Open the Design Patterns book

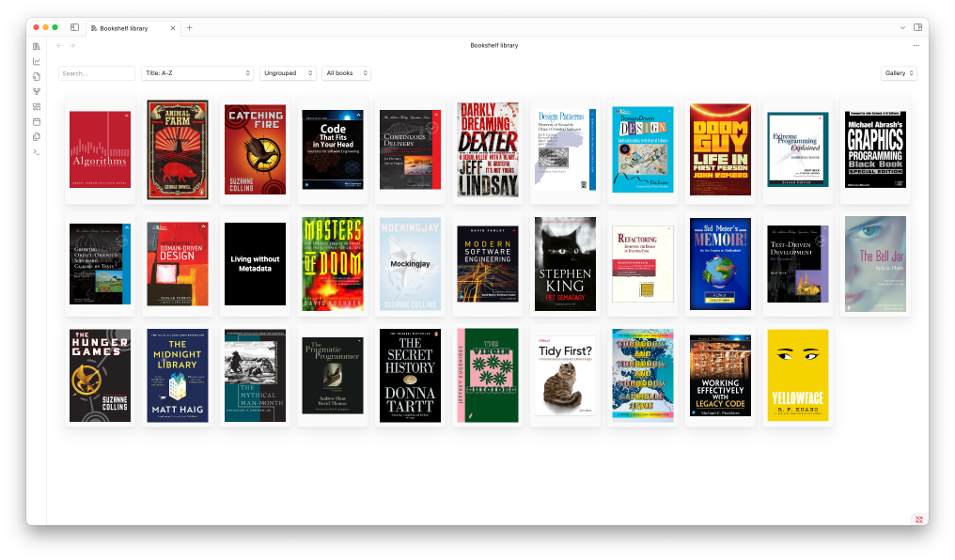(565, 149)
